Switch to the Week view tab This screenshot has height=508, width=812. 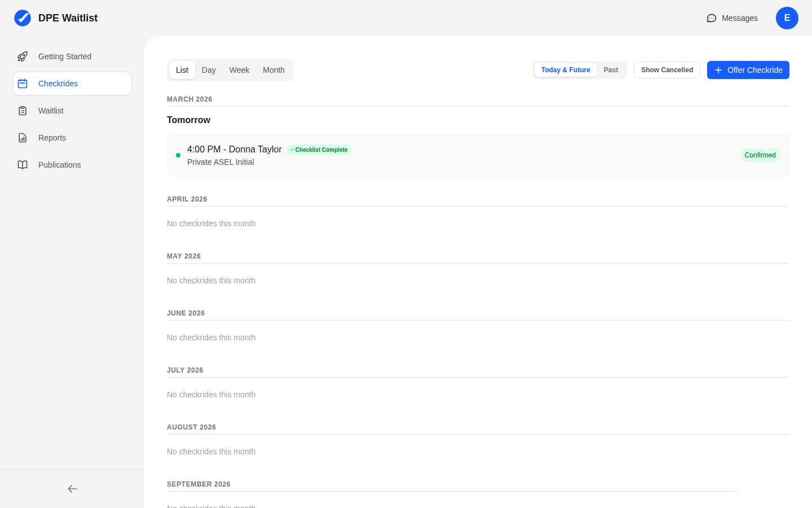coord(239,70)
